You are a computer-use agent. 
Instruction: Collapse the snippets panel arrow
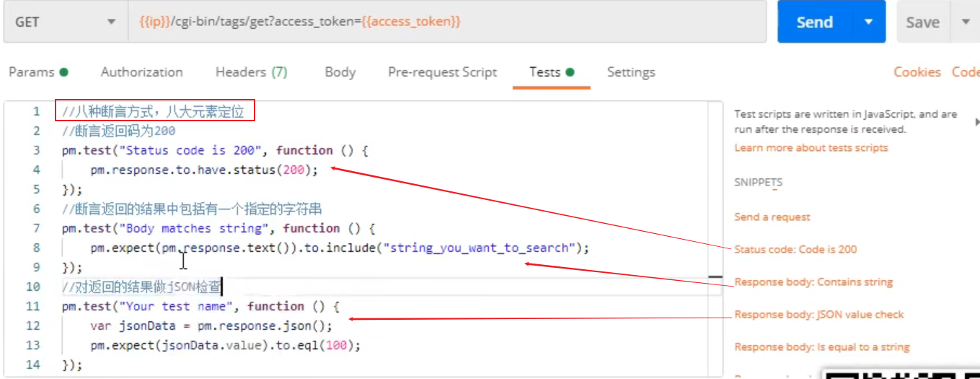(x=977, y=121)
